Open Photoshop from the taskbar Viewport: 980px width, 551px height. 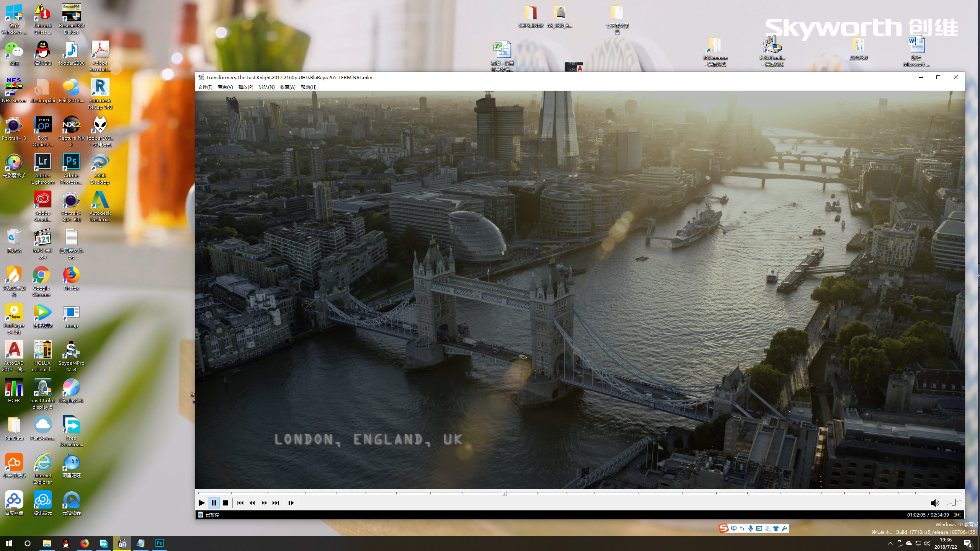pyautogui.click(x=159, y=543)
